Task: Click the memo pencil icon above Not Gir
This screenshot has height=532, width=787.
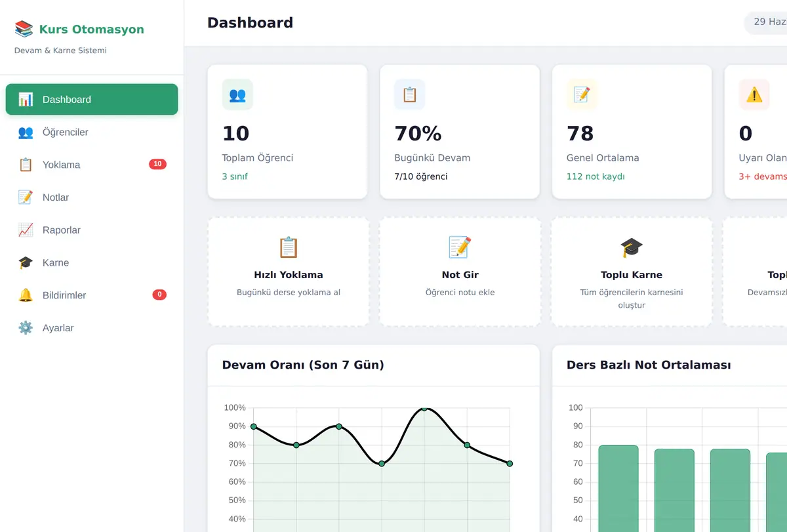Action: point(460,247)
